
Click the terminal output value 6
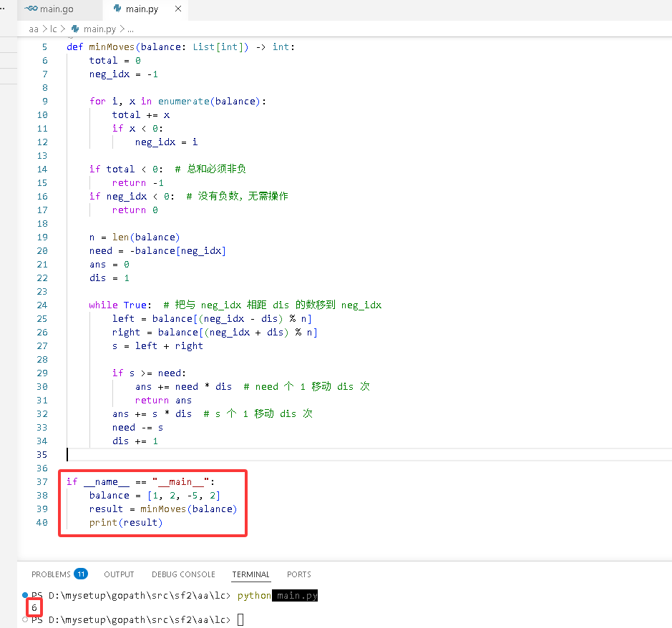[34, 608]
